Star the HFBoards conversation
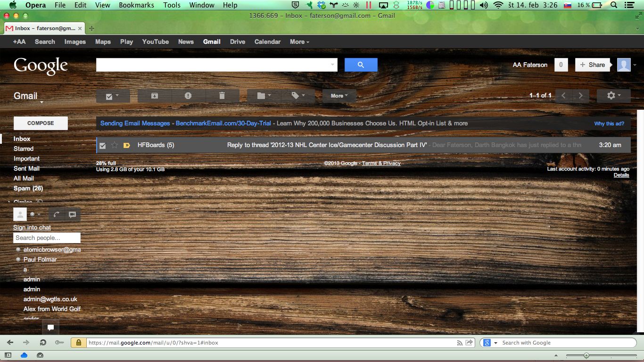 click(x=115, y=145)
